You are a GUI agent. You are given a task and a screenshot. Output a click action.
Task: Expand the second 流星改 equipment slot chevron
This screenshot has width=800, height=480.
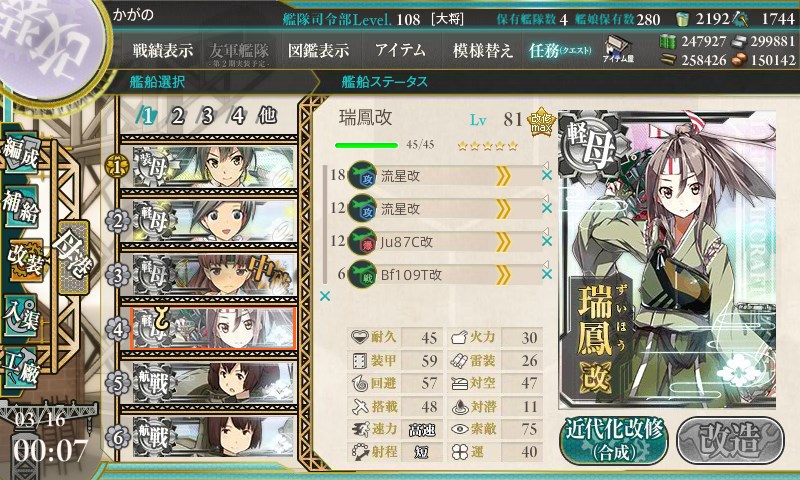click(x=503, y=209)
